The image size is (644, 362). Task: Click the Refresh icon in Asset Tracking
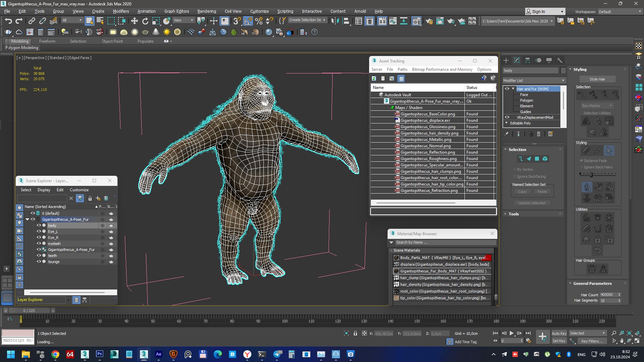[374, 79]
